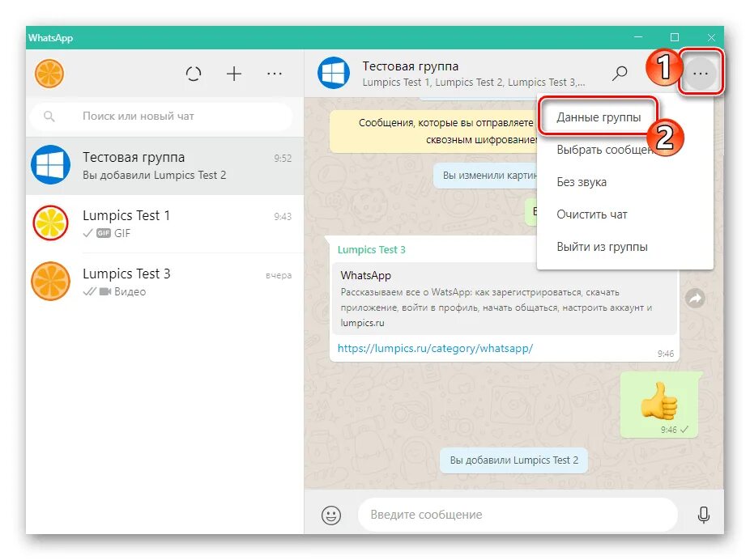This screenshot has height=560, width=750.
Task: Forward the message with the arrow icon
Action: click(695, 299)
